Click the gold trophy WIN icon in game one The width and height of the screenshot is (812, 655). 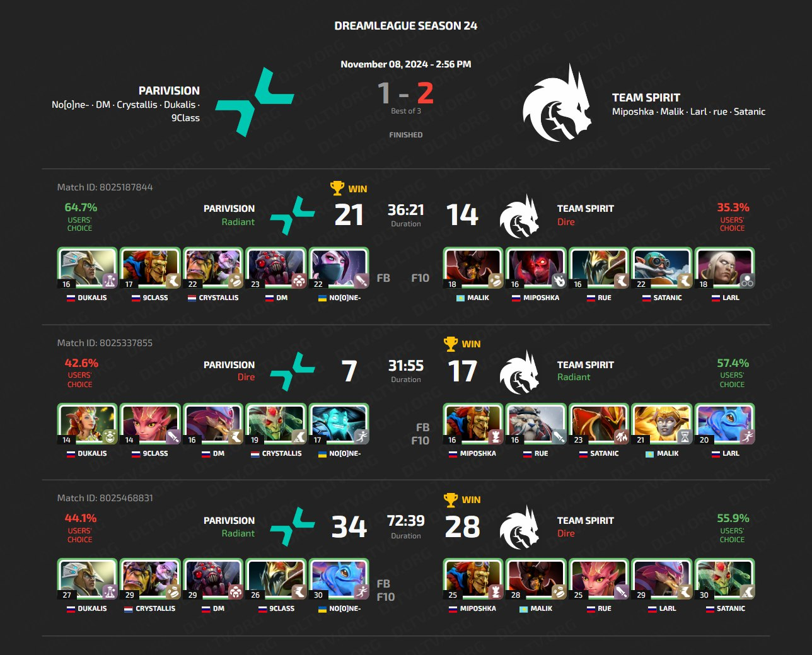pyautogui.click(x=337, y=188)
